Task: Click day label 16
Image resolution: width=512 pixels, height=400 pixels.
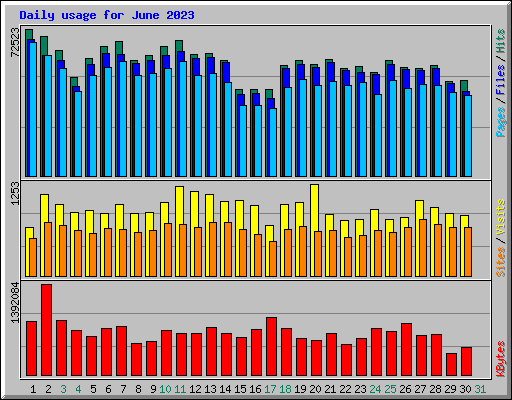Action: (x=255, y=389)
